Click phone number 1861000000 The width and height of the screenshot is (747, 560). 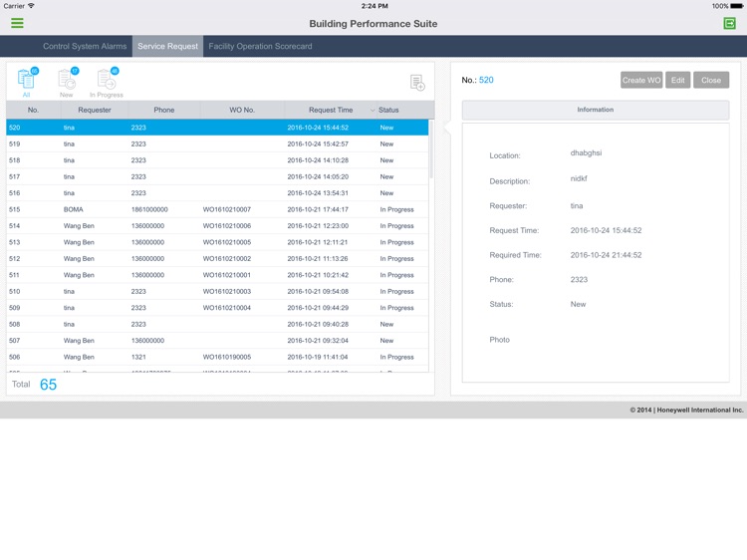(x=149, y=209)
